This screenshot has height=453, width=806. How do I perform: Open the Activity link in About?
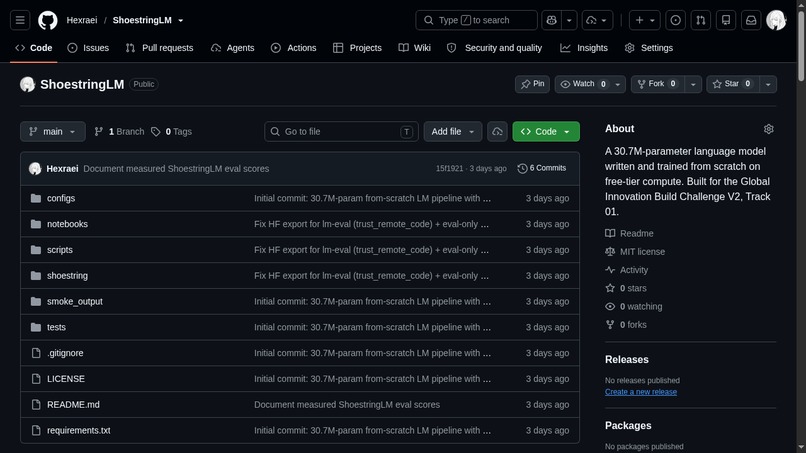pos(627,270)
